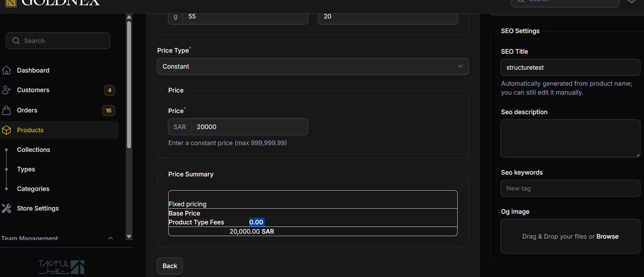Click the Seo keywords New tag field
This screenshot has width=644, height=277.
point(570,188)
